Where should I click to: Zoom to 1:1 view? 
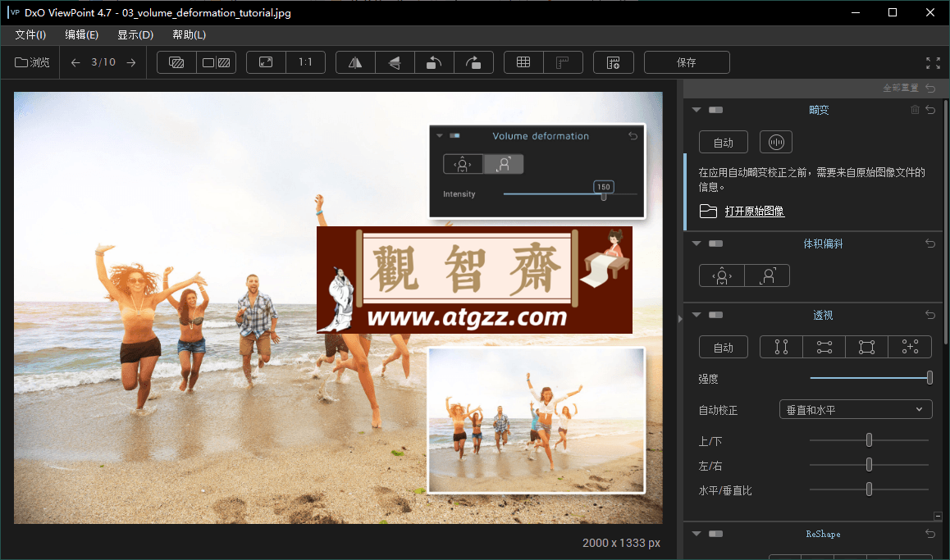click(x=305, y=62)
